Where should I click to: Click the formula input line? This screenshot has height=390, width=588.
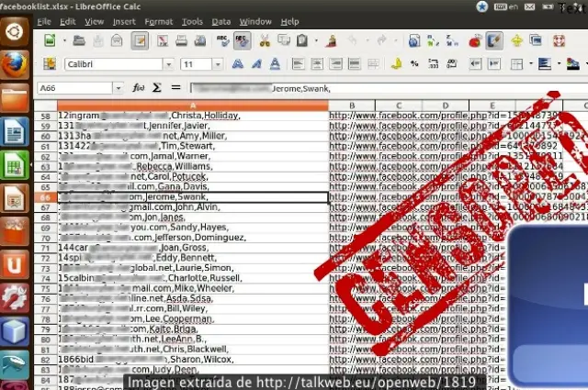pos(386,87)
